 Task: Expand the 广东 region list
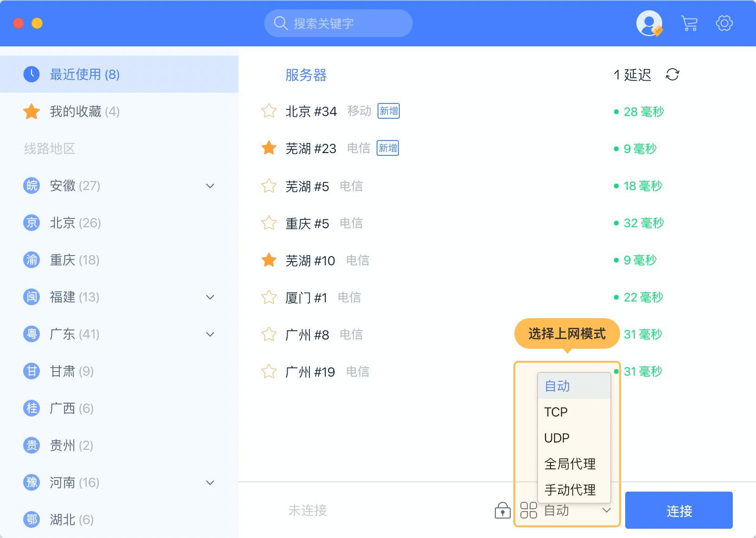point(210,334)
